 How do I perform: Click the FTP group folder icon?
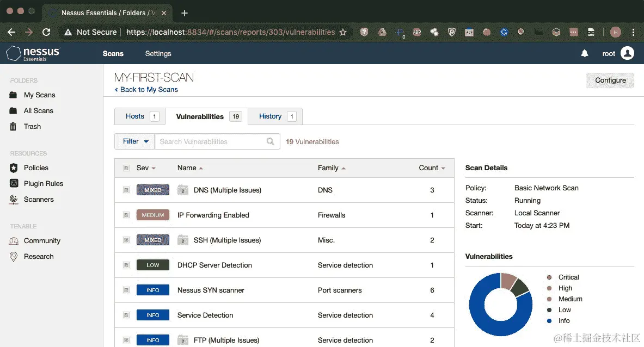click(x=183, y=340)
